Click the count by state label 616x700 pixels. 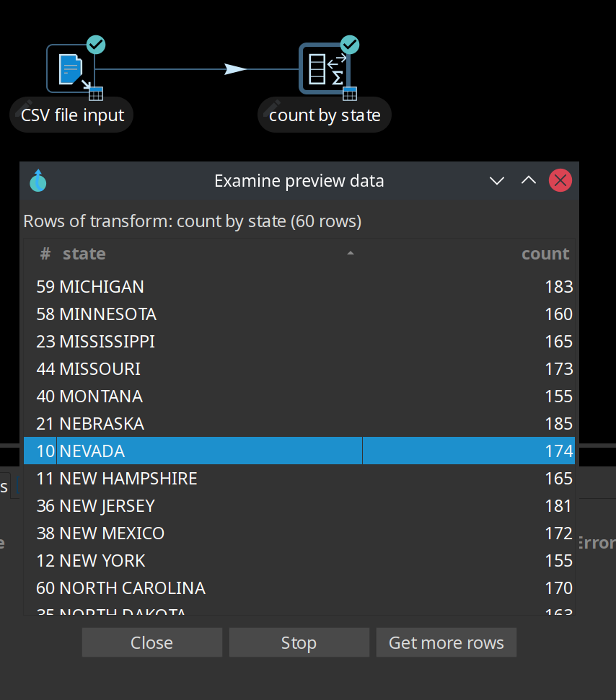click(x=325, y=115)
